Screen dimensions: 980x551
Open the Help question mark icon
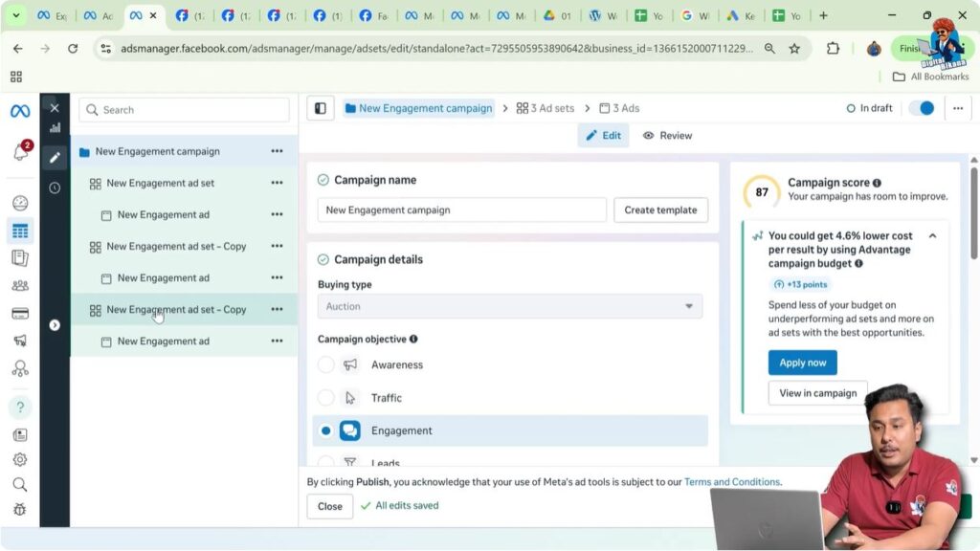coord(20,407)
